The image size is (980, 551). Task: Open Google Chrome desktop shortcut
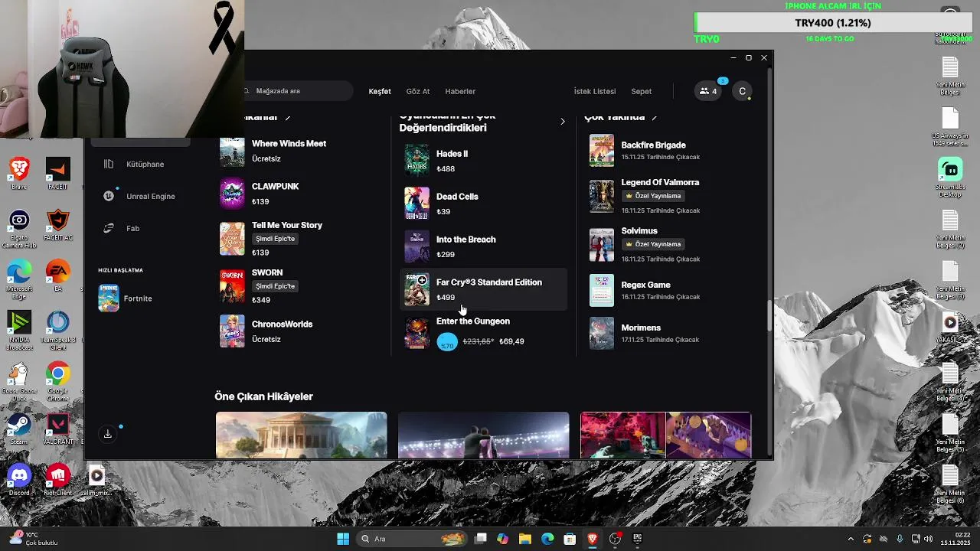(57, 381)
